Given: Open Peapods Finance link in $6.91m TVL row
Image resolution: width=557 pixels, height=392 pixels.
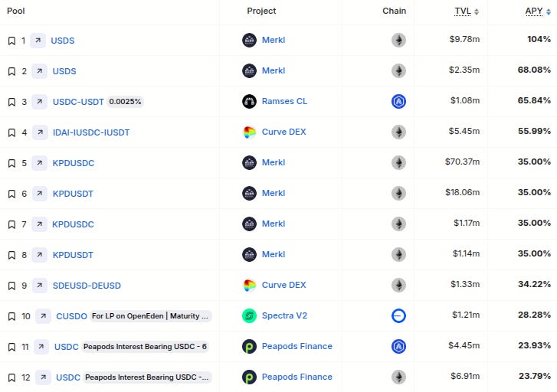Looking at the screenshot, I should pos(297,377).
